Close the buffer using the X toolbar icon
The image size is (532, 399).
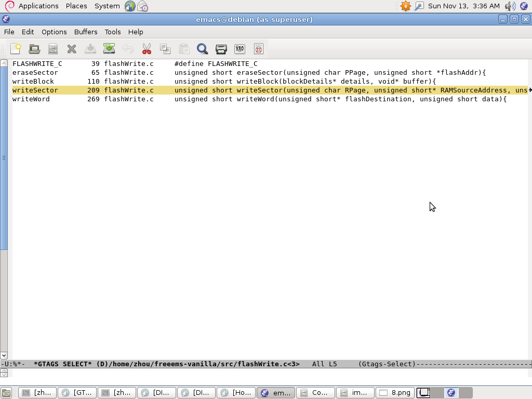coord(72,49)
